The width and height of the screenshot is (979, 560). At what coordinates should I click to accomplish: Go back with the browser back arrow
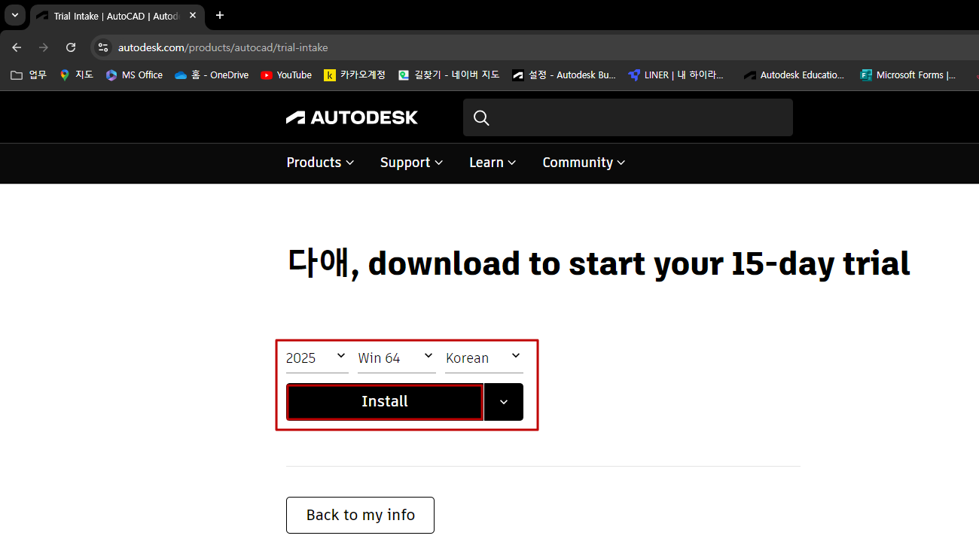coord(17,47)
